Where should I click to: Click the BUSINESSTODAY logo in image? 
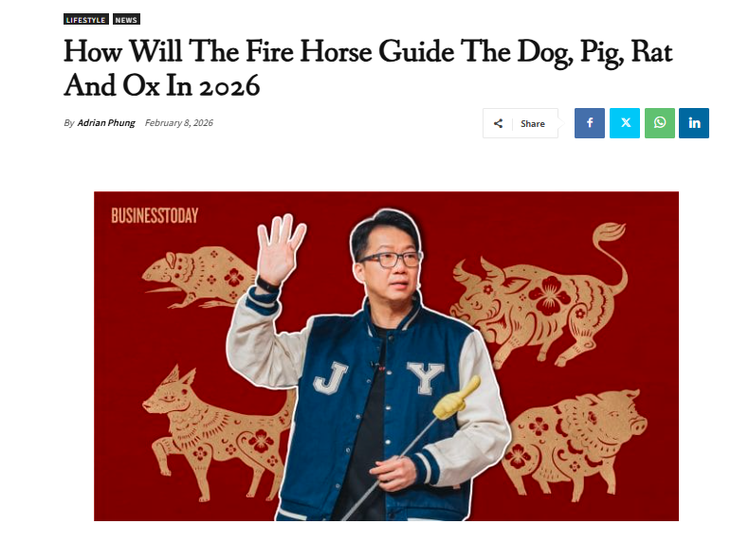pyautogui.click(x=155, y=216)
